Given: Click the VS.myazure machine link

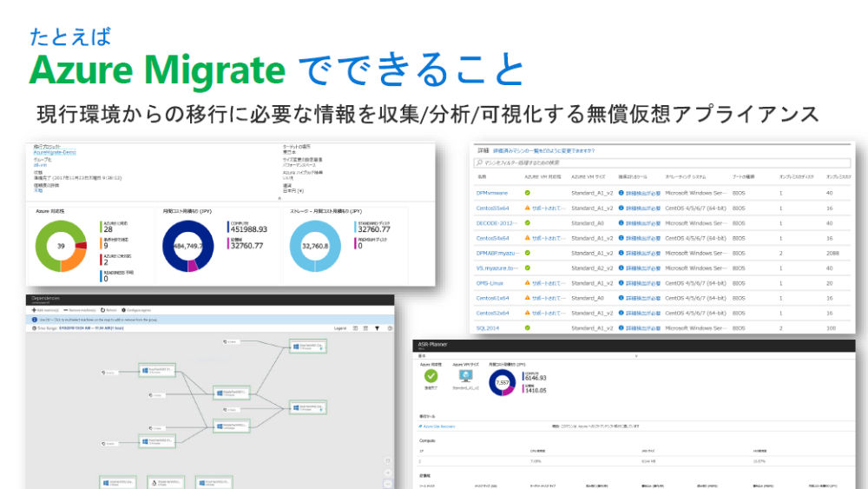Looking at the screenshot, I should click(x=497, y=268).
